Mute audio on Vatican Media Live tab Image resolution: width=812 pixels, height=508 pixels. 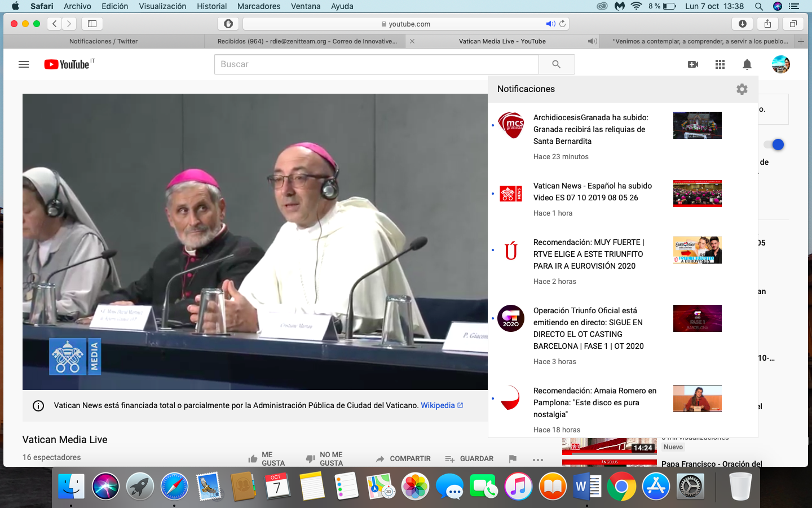592,41
